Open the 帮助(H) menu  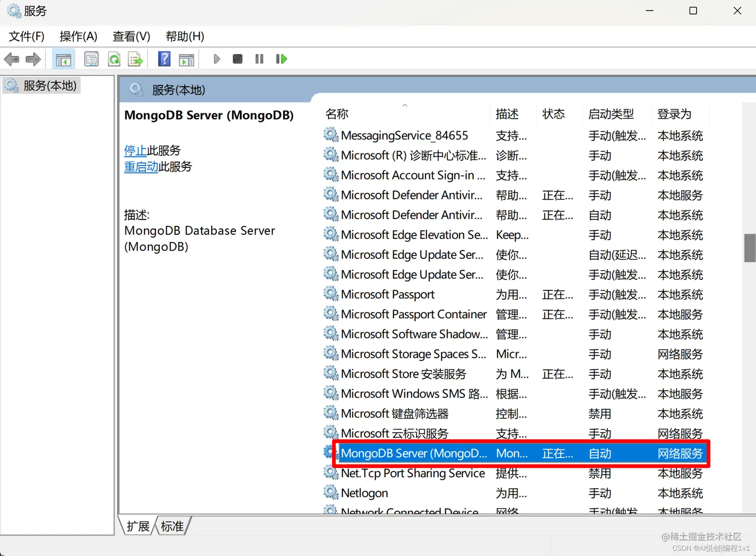point(185,36)
